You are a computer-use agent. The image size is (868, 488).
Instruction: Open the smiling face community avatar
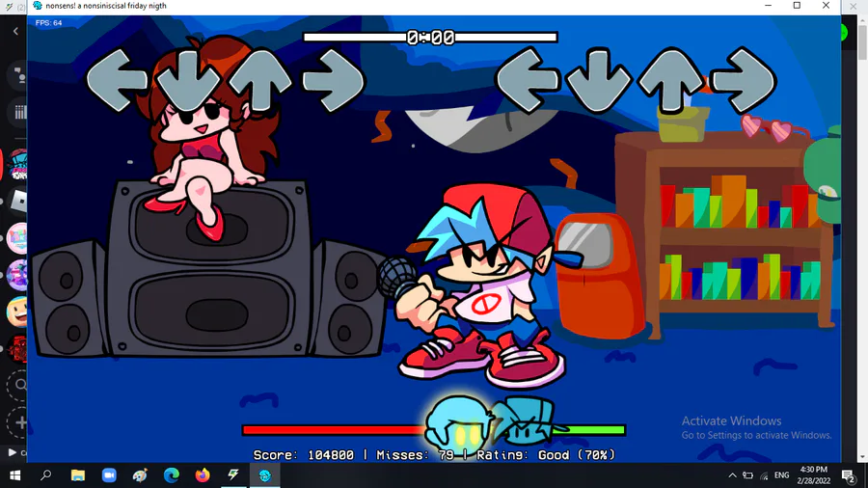click(17, 312)
